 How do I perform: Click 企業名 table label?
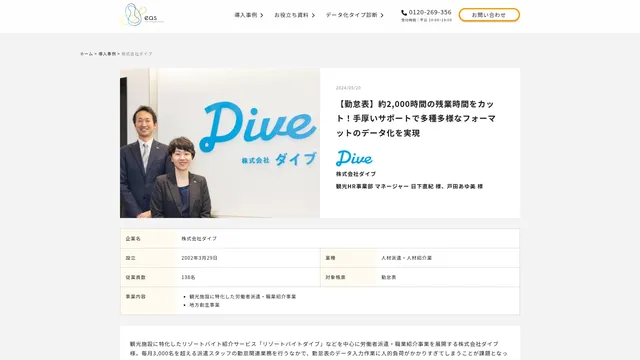pos(133,238)
